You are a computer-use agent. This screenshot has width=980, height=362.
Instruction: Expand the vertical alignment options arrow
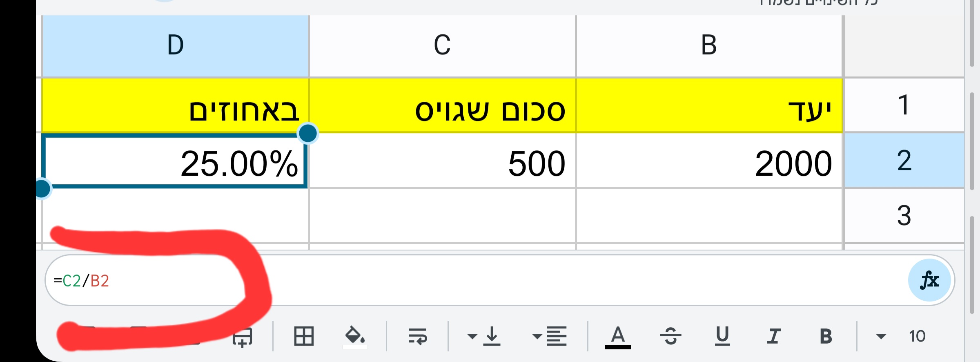pos(472,336)
